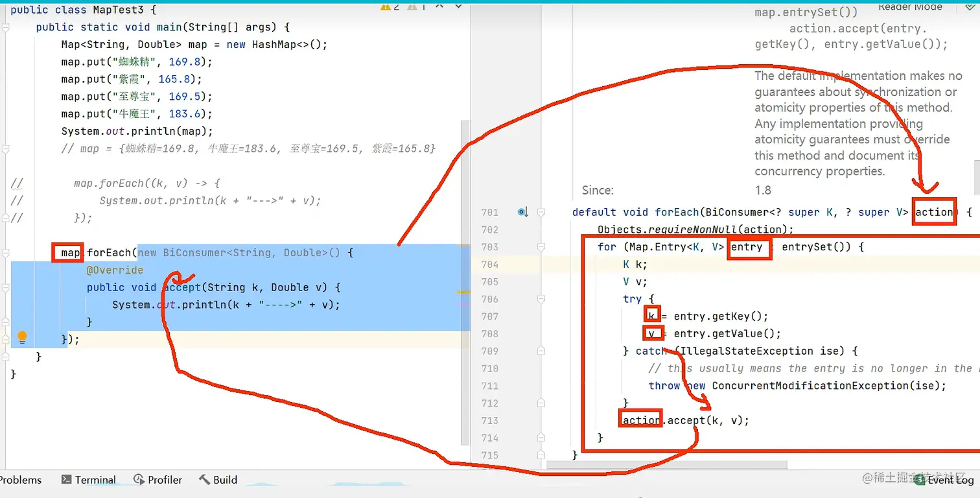Click the yellow lightbulb intention icon
Viewport: 980px width, 498px height.
point(22,337)
